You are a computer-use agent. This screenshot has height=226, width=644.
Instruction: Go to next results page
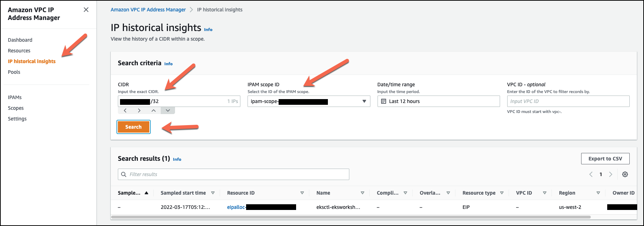pyautogui.click(x=611, y=174)
